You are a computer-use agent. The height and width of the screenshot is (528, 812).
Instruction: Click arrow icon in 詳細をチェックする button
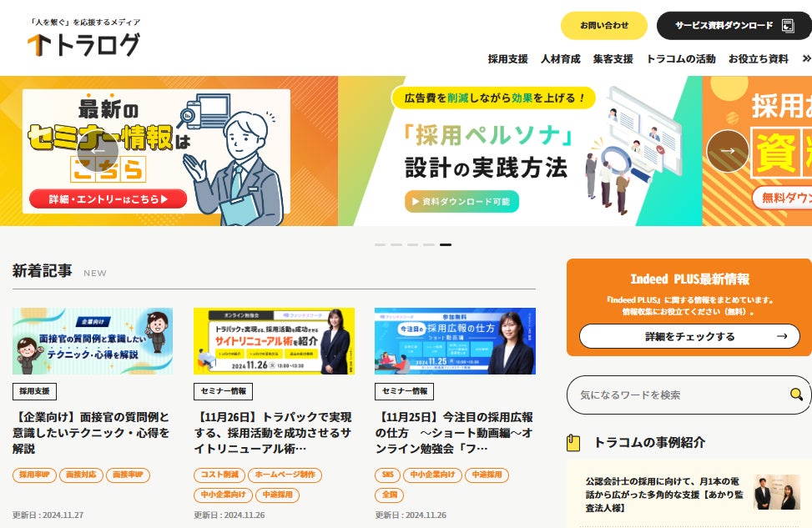tap(782, 336)
